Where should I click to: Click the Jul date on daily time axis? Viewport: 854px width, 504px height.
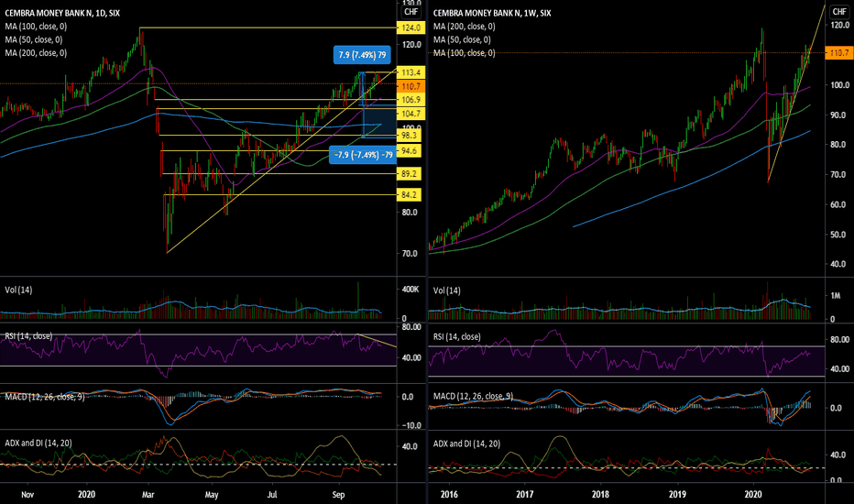pyautogui.click(x=272, y=495)
